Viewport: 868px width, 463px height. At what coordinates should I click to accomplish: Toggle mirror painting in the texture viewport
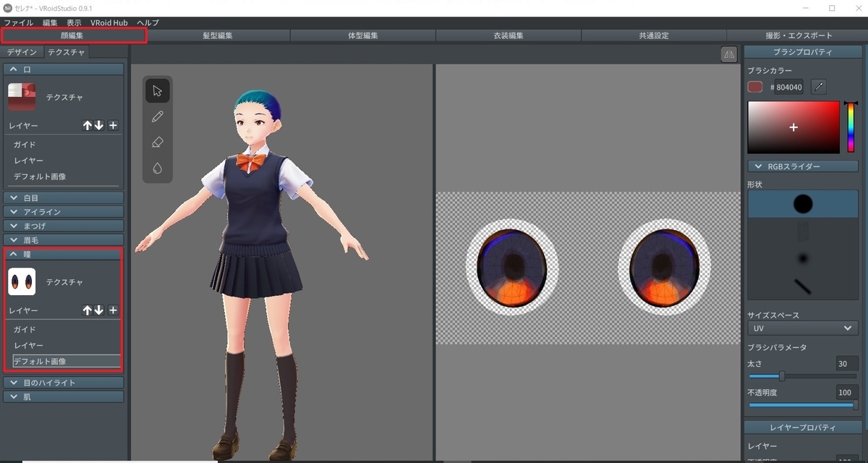[728, 54]
